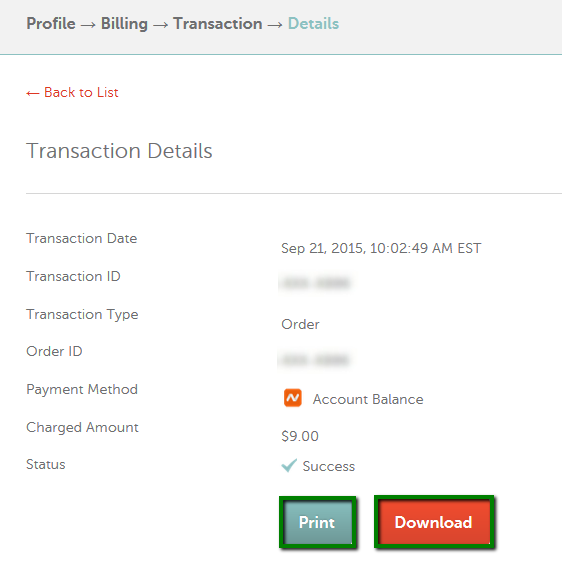The width and height of the screenshot is (562, 565).
Task: Click the blurred Transaction ID value
Action: 316,283
